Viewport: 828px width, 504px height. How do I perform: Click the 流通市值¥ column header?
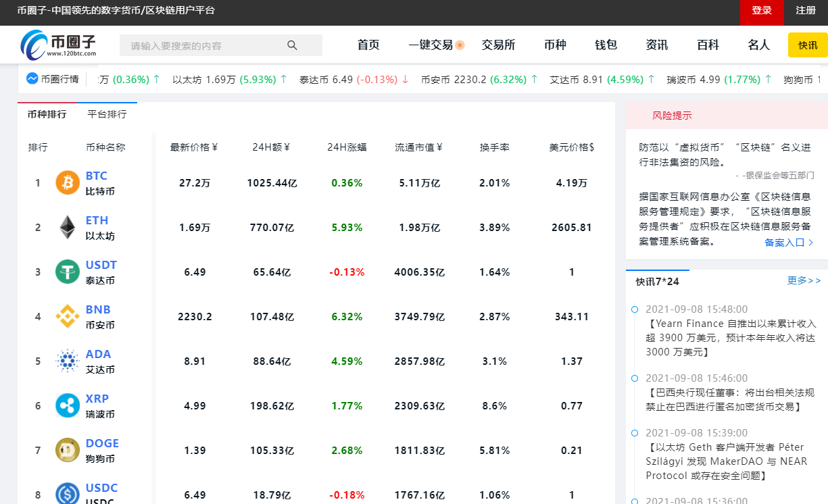tap(419, 147)
